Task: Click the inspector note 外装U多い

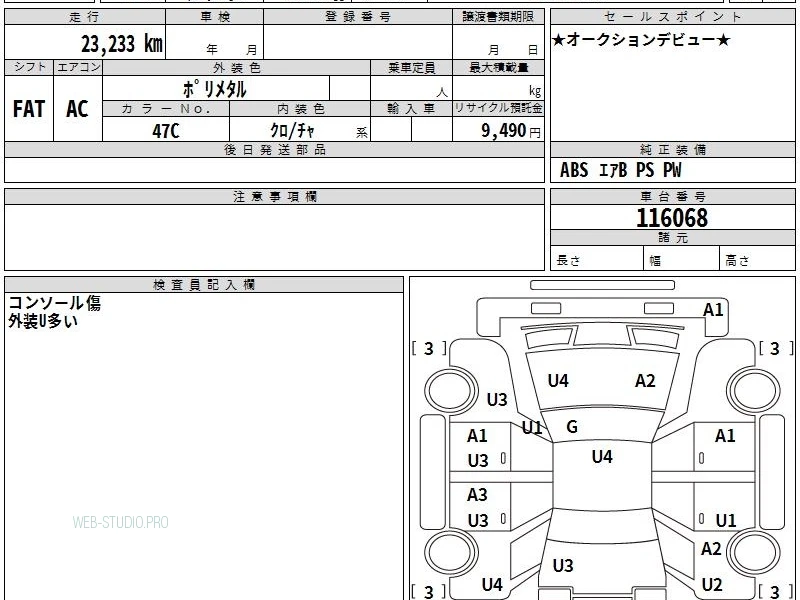Action: click(x=43, y=321)
